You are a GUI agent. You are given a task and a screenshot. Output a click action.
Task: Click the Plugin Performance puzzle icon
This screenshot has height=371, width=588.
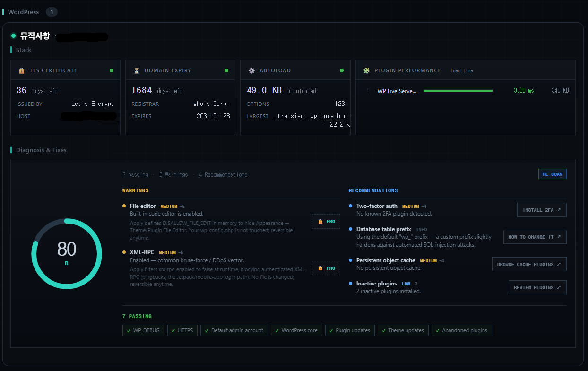[366, 70]
